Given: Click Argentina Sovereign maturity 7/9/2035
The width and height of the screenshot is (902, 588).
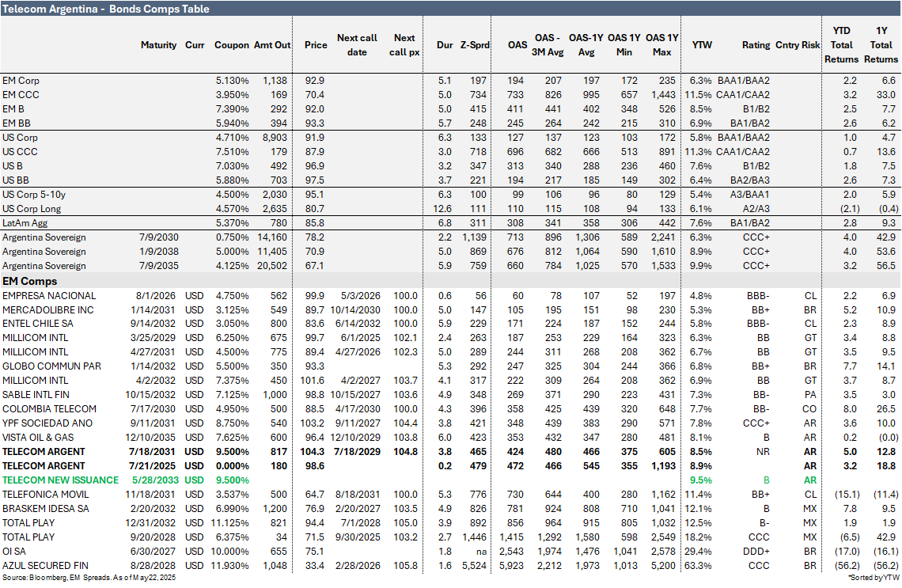Looking at the screenshot, I should pos(159,266).
